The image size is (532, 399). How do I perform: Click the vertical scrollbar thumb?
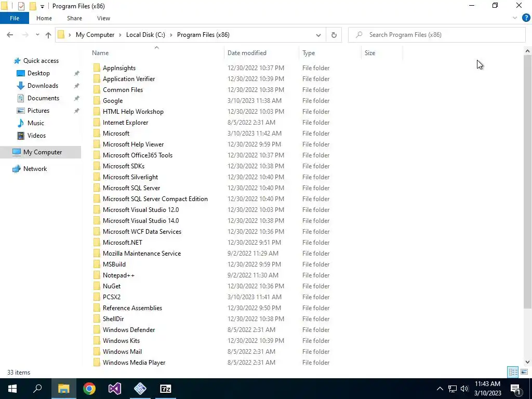click(527, 182)
